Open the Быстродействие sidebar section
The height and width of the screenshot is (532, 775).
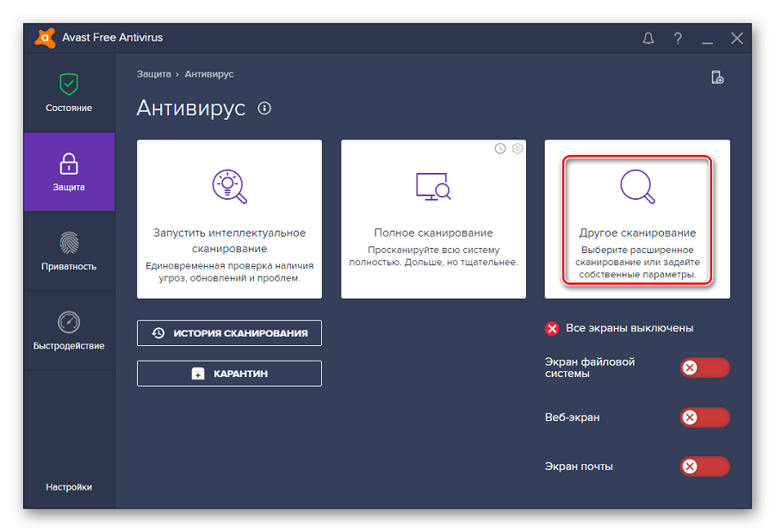tap(69, 331)
